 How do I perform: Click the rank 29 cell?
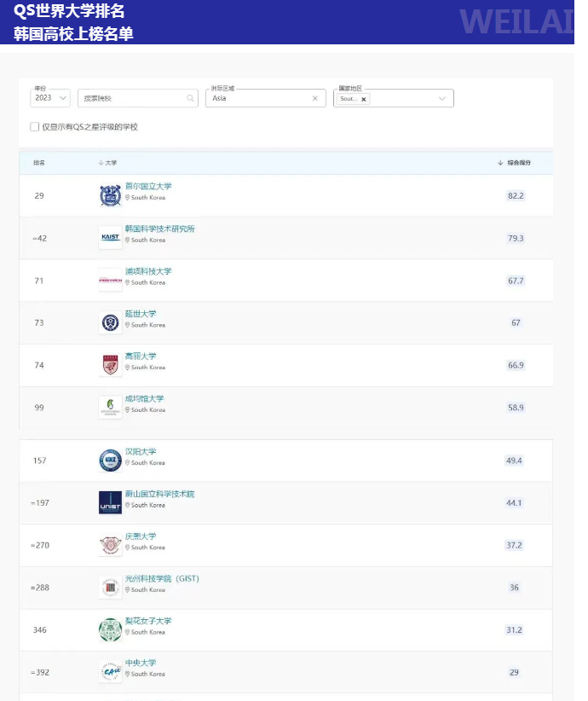click(39, 196)
